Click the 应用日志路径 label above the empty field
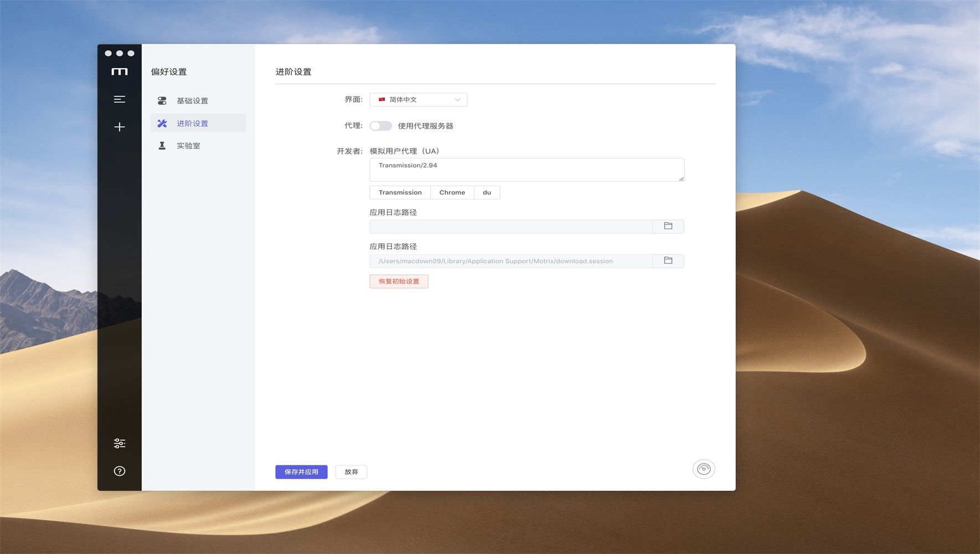 click(393, 212)
